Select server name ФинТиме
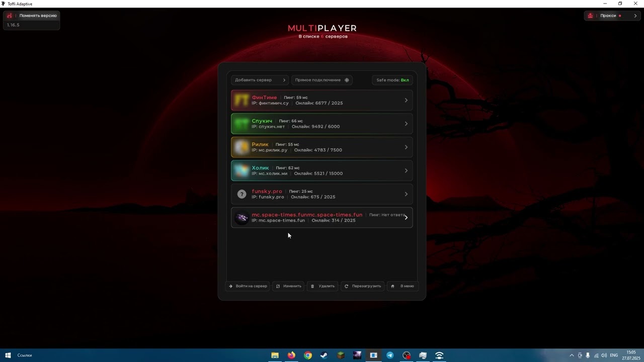Image resolution: width=644 pixels, height=362 pixels. coord(264,98)
